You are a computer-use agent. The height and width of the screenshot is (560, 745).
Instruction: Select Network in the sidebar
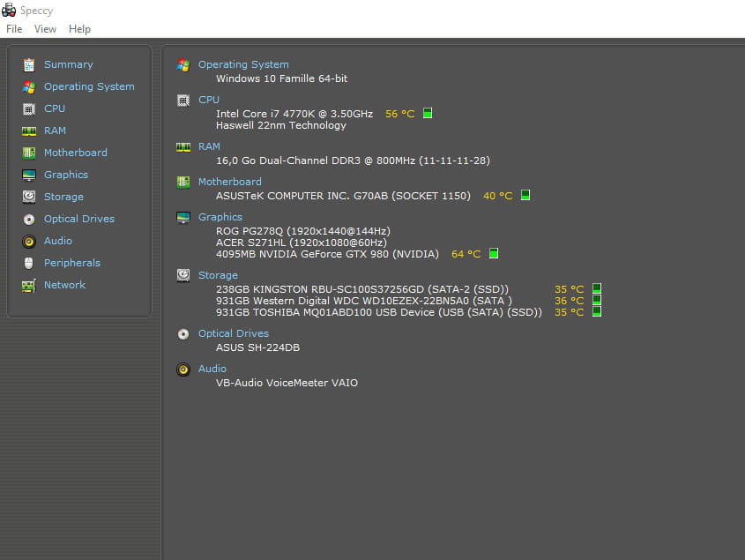point(64,285)
